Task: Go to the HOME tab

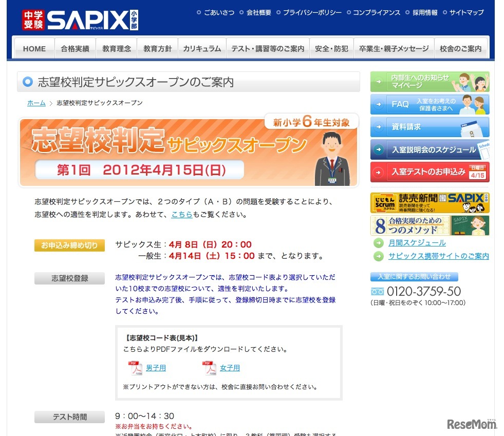Action: tap(34, 48)
